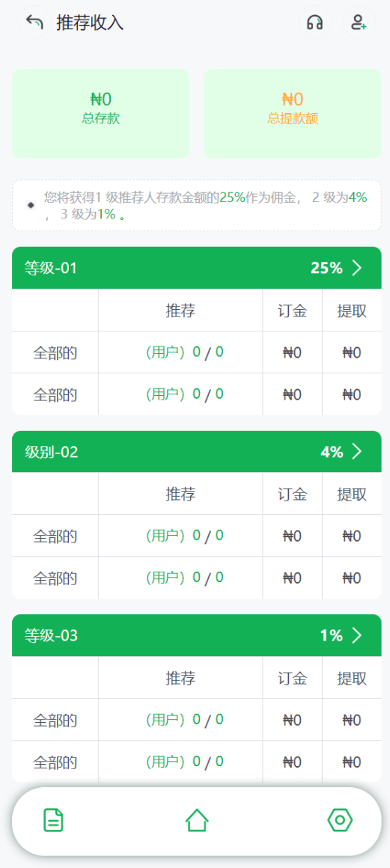Expand the 等级-01 chevron arrow
The height and width of the screenshot is (868, 390).
click(357, 268)
